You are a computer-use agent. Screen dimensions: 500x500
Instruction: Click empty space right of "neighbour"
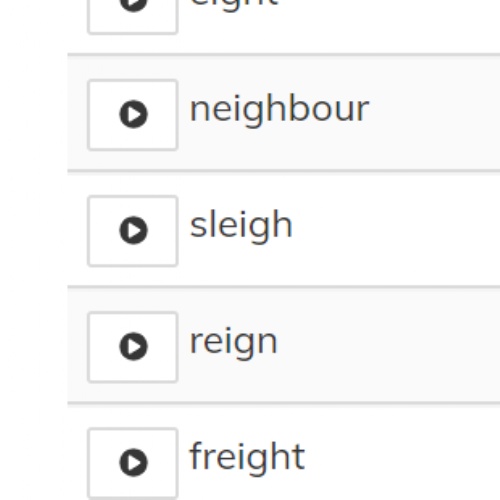pos(433,113)
